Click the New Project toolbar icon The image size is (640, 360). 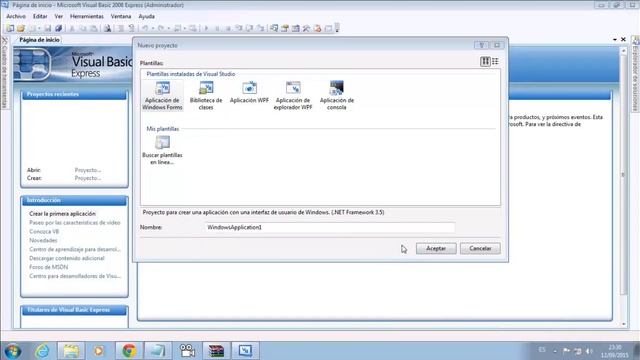point(10,28)
